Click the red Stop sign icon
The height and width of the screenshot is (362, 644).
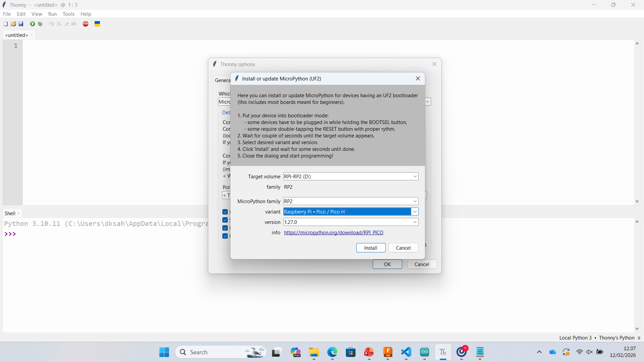coord(86,24)
